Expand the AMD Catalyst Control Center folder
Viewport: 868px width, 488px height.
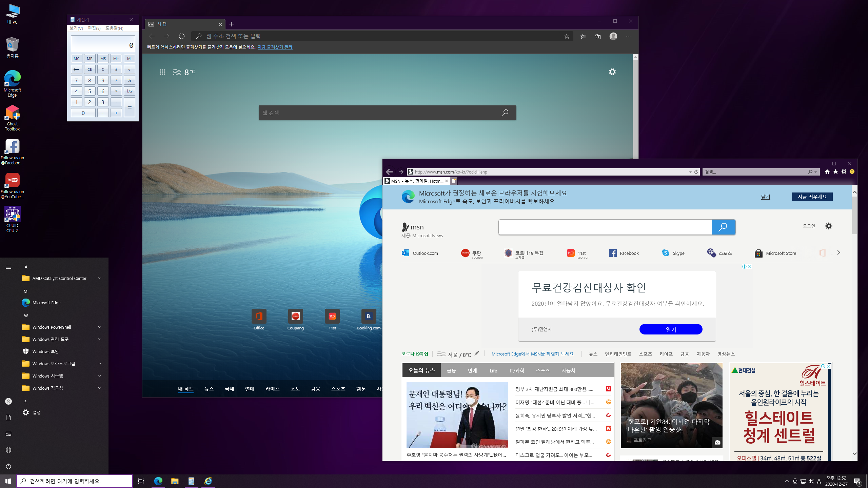coord(99,278)
